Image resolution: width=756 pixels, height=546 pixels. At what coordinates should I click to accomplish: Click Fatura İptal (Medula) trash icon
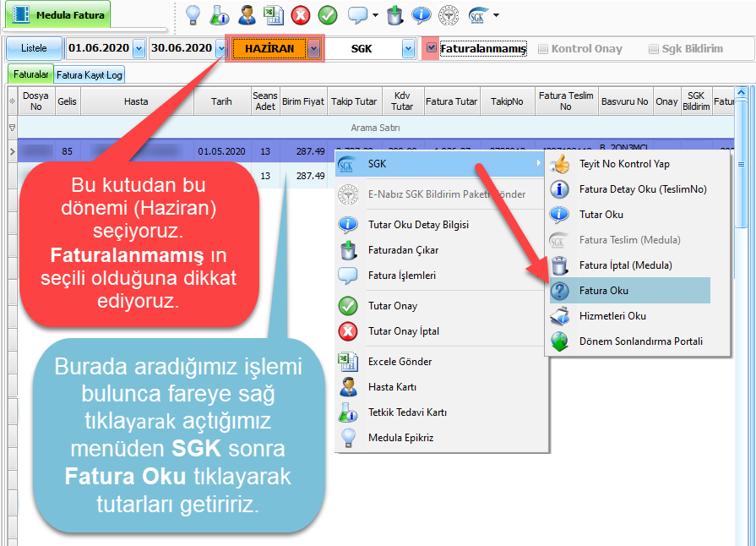[560, 265]
